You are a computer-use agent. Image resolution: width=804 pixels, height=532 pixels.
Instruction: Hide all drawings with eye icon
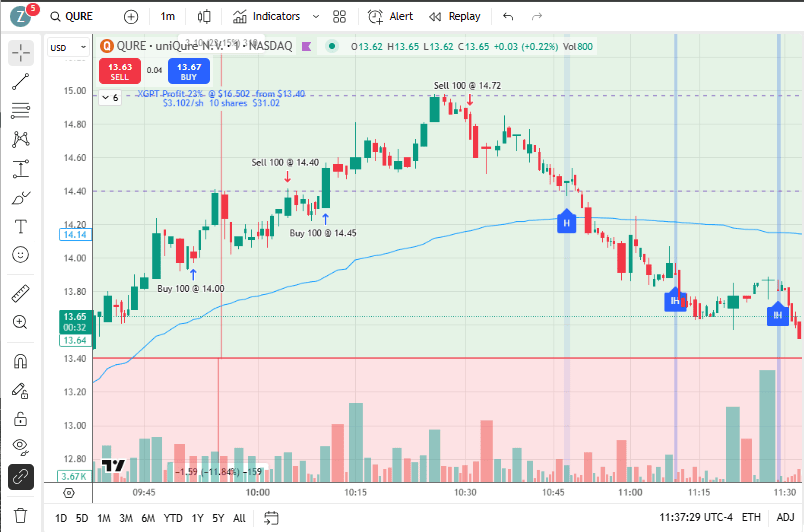click(x=21, y=447)
